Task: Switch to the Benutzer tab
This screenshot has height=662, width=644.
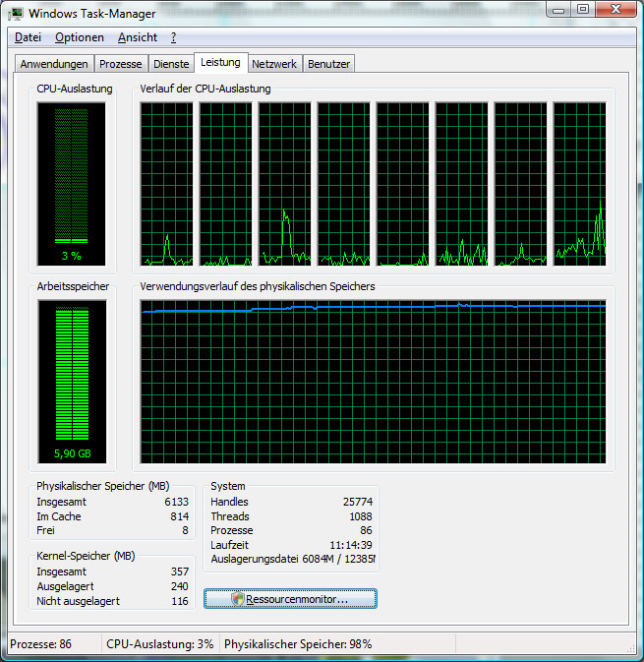Action: [328, 64]
